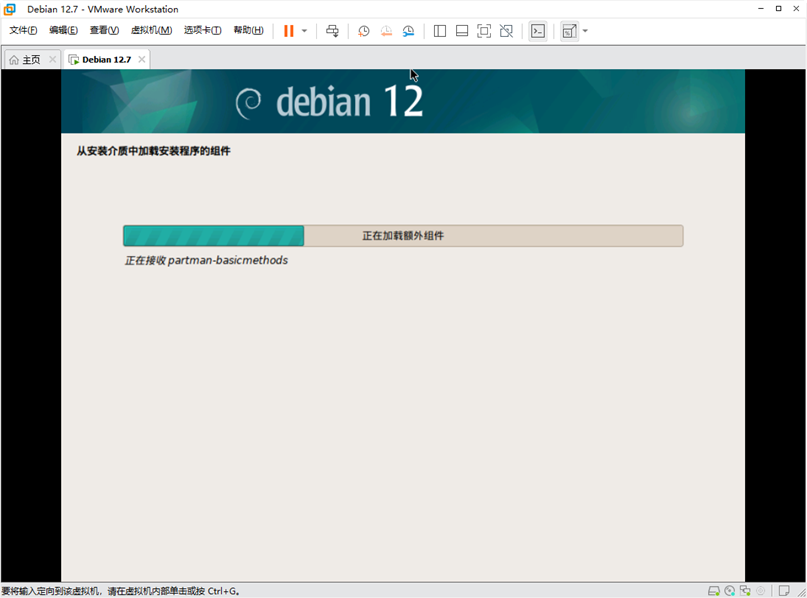Click the VMware Workstation title bar icon
Viewport: 807px width, 598px height.
pos(9,9)
